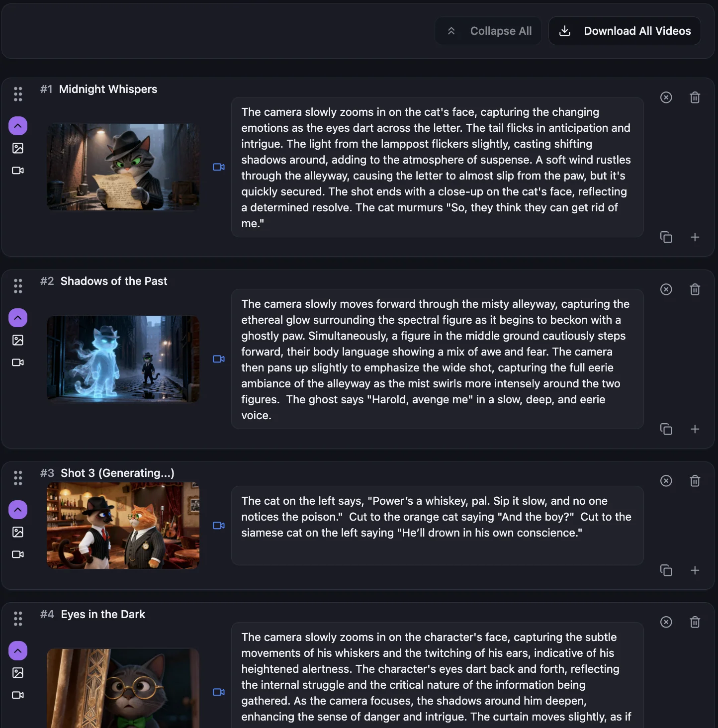Screen dimensions: 718x728
Task: Edit the Shot 3 dialogue prompt text
Action: (437, 526)
